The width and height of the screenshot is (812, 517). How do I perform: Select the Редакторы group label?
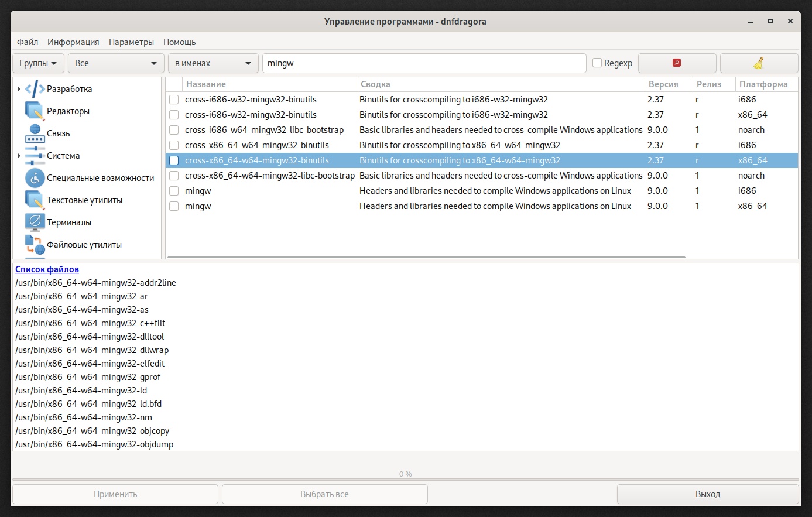point(68,111)
